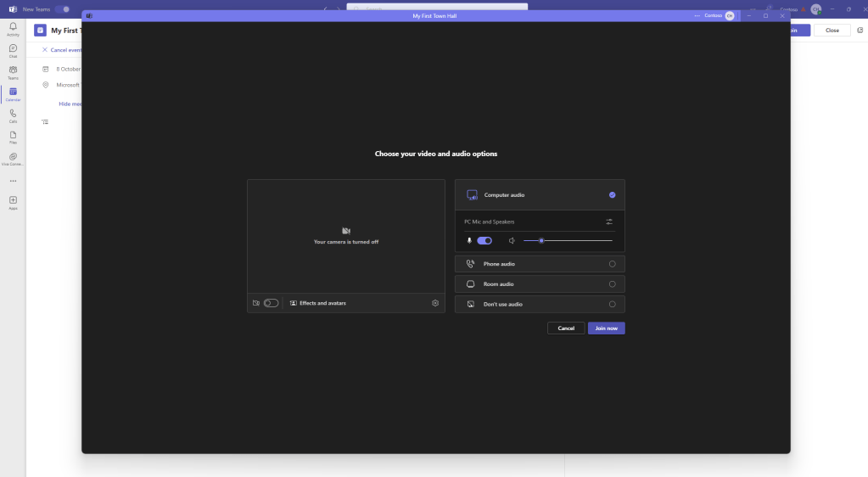
Task: Open Calls from the left rail
Action: 13,115
